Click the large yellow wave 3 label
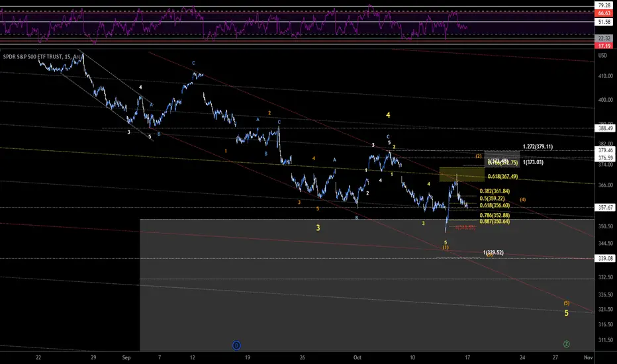Image resolution: width=617 pixels, height=364 pixels. pos(318,228)
